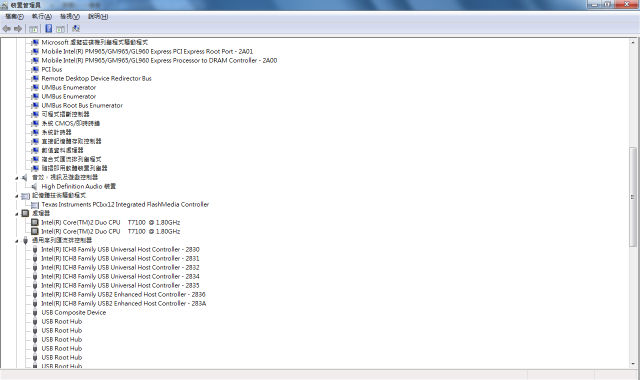Select the 系統計時器 device row

click(x=56, y=132)
